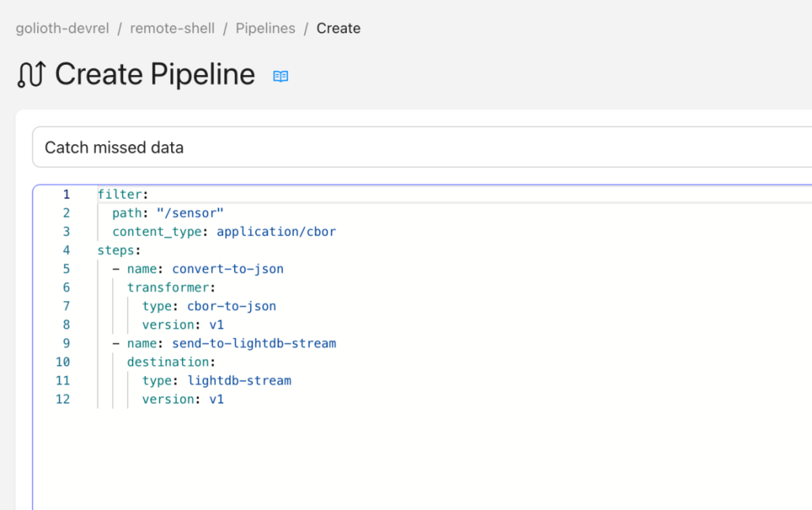812x510 pixels.
Task: Click the Create Pipeline heading text
Action: click(x=155, y=74)
